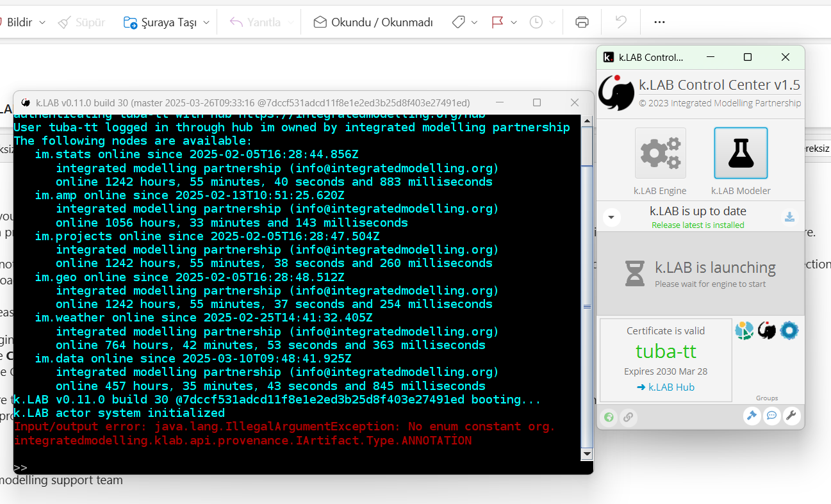This screenshot has width=831, height=504.
Task: Click the k.LAB console title bar icon
Action: click(x=26, y=102)
